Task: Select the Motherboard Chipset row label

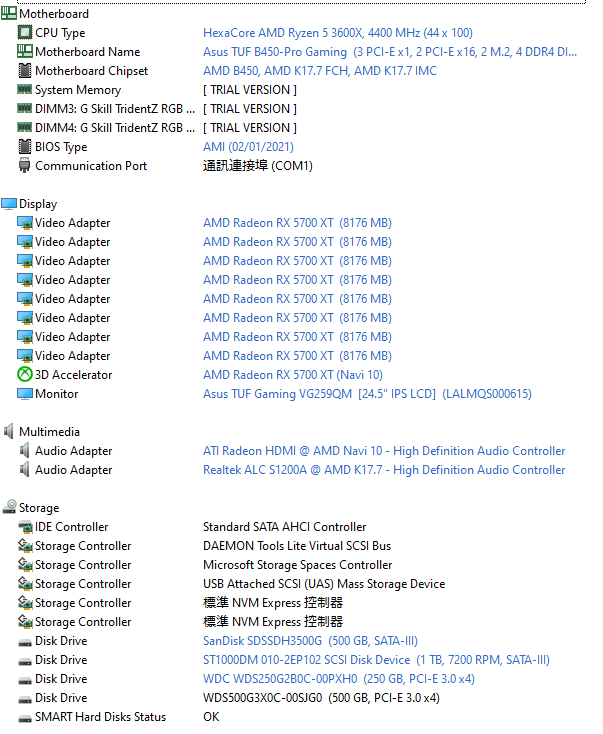Action: click(91, 71)
